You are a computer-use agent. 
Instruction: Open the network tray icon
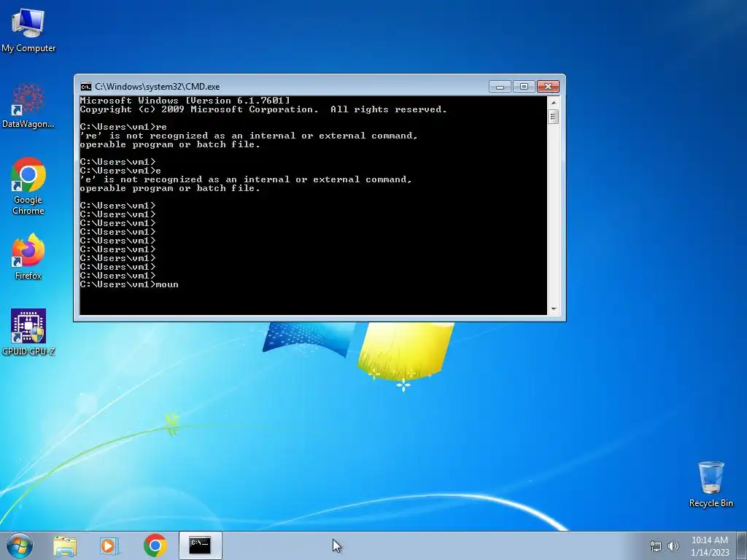(656, 546)
